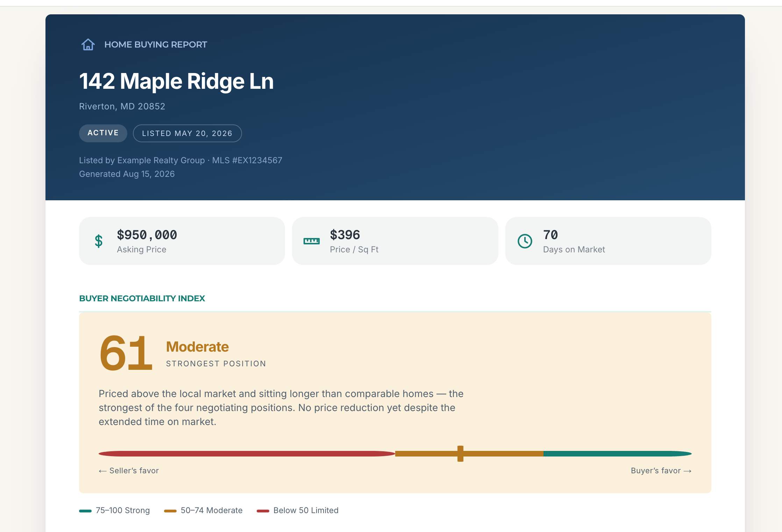782x532 pixels.
Task: Click the $950,000 asking price value
Action: coord(147,235)
